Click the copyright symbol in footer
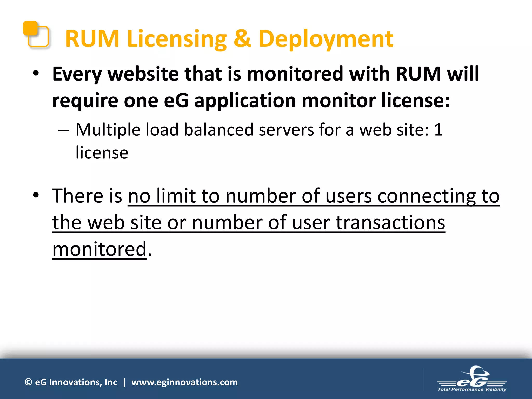This screenshot has width=532, height=399. point(28,382)
